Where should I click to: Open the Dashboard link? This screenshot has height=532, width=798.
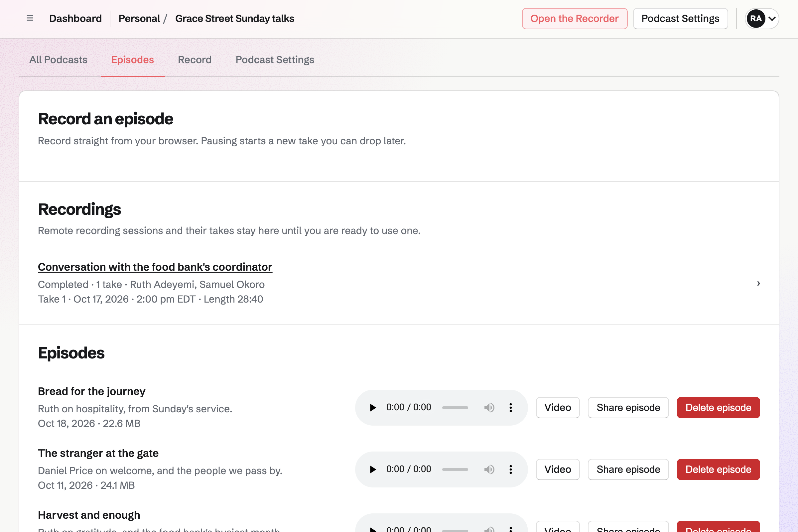coord(75,18)
